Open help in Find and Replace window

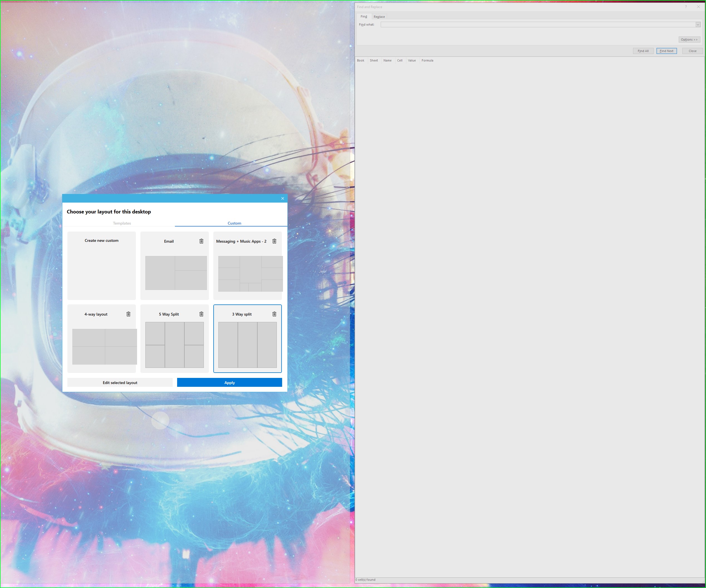point(686,7)
